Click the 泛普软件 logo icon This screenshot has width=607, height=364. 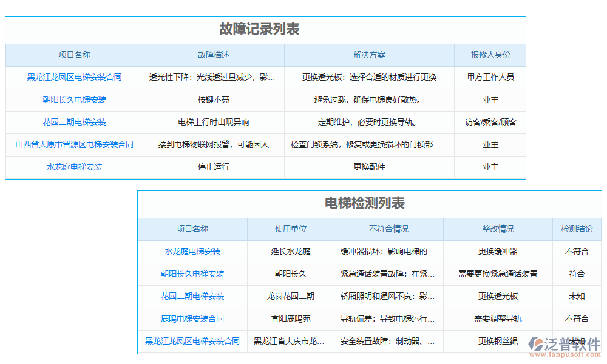536,344
